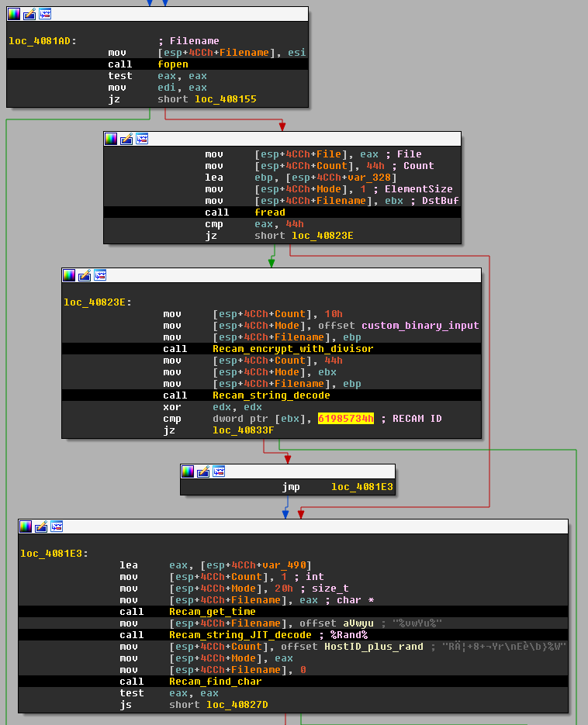Click the edit pencil icon on the loc_4081E3 block

tap(42, 526)
